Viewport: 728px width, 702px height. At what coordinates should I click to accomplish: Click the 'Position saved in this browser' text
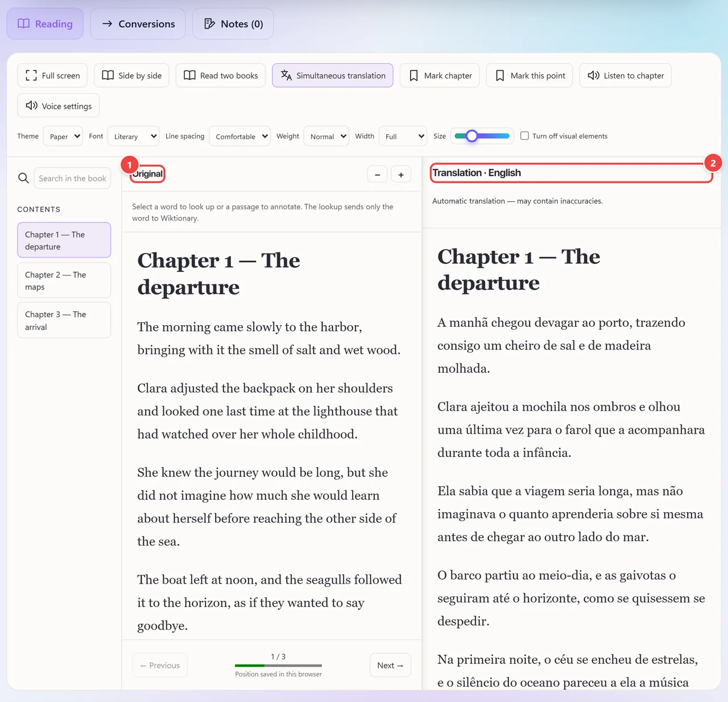coord(278,674)
